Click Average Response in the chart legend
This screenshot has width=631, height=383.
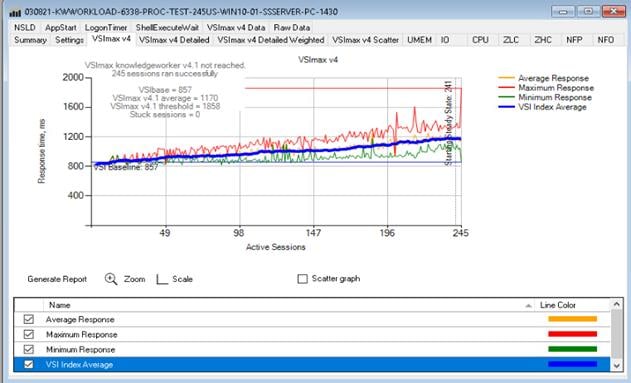(x=553, y=78)
